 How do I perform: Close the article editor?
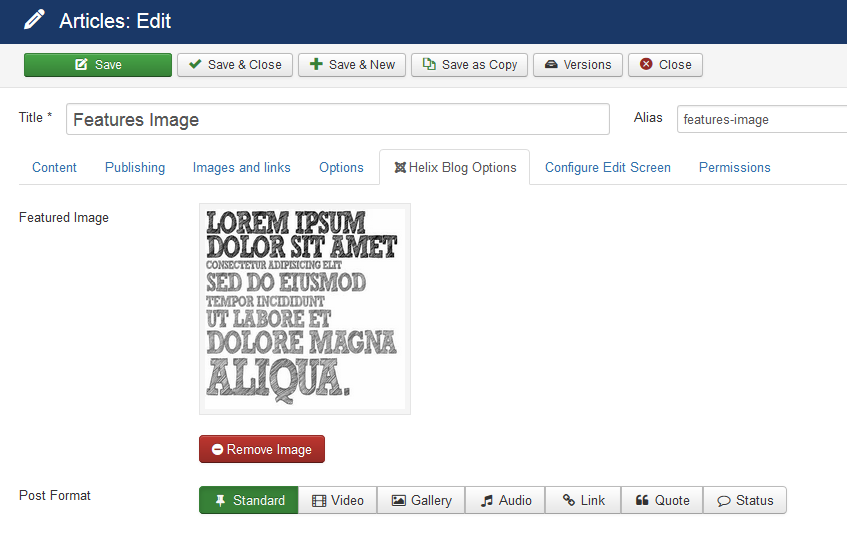click(665, 65)
